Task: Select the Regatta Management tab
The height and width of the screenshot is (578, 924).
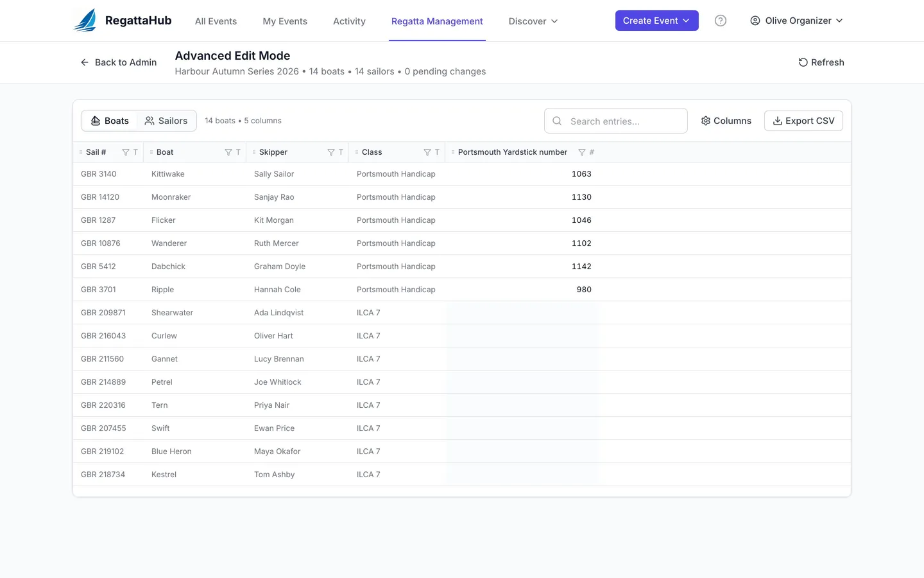Action: coord(437,21)
